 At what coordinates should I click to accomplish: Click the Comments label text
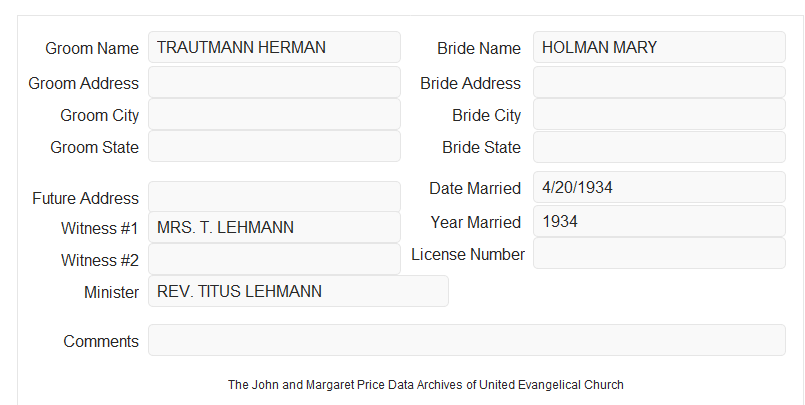101,341
